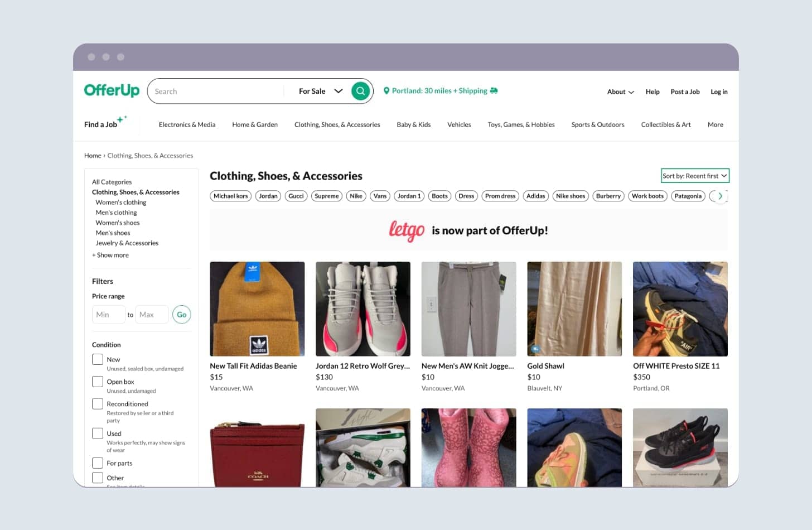This screenshot has height=530, width=812.
Task: Click the Adidas chip
Action: (535, 196)
